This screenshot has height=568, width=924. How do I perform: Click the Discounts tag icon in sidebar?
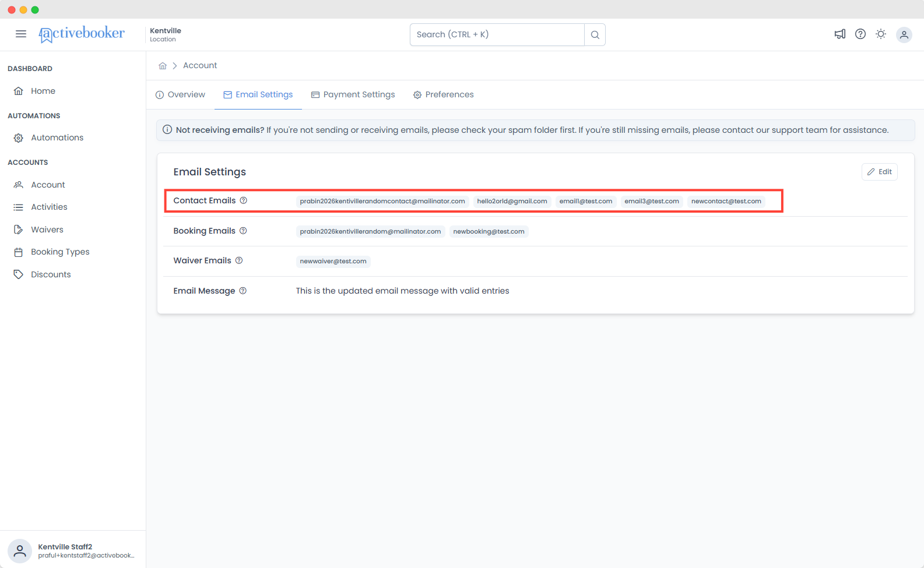[x=19, y=274]
